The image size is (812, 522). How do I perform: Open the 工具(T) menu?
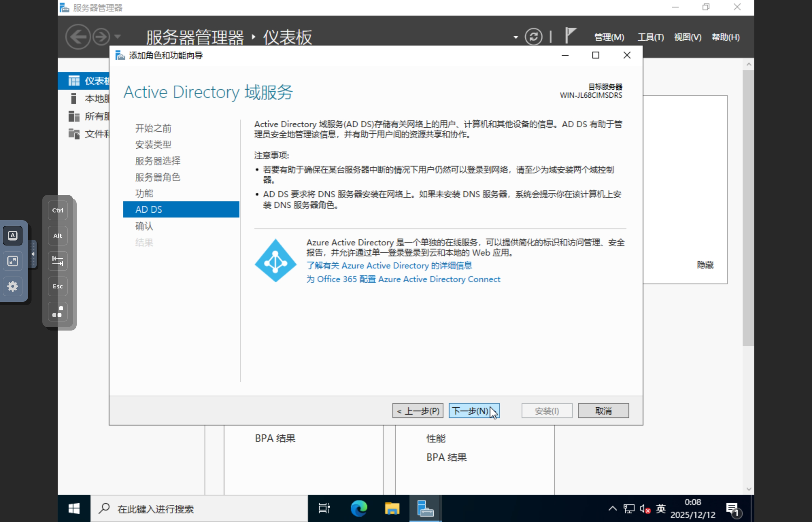pos(650,37)
